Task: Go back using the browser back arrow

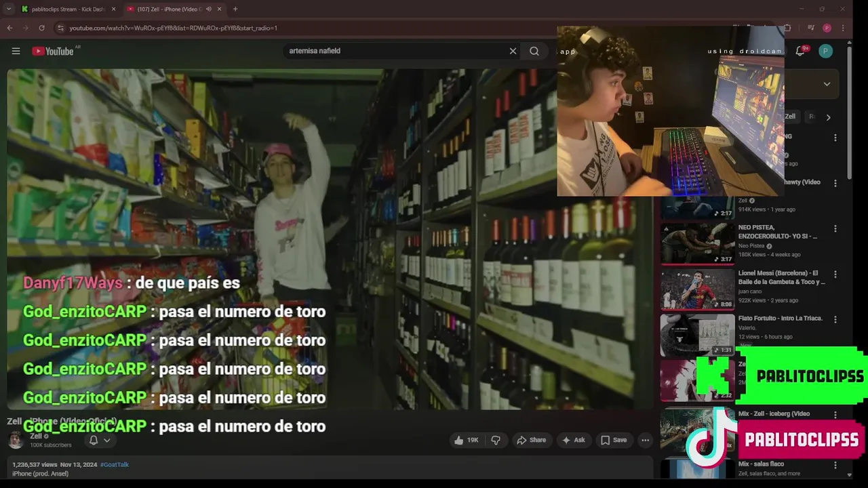Action: 9,28
